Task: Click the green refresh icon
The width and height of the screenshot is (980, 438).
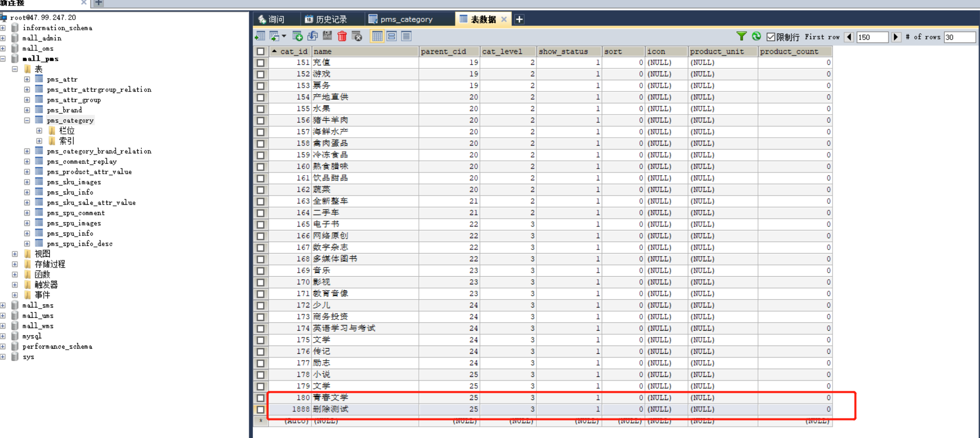Action: [756, 36]
